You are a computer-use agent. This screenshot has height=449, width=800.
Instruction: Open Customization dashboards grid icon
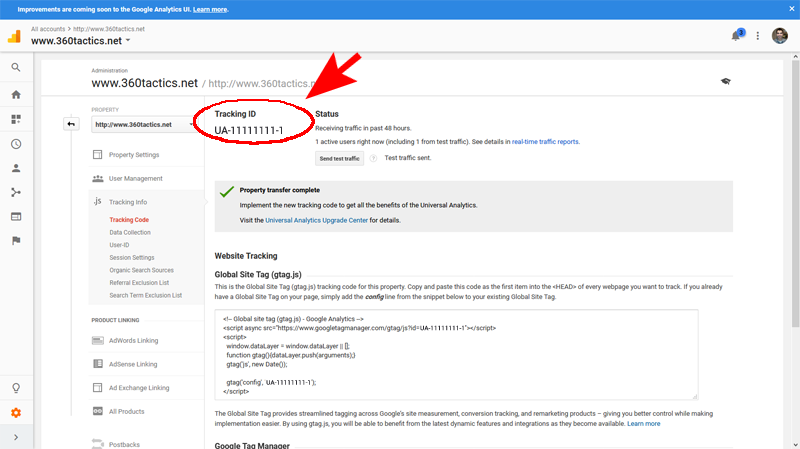[x=16, y=119]
